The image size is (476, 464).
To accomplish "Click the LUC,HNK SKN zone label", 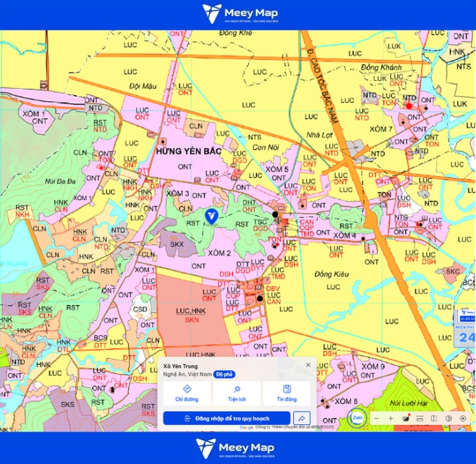I will tap(192, 315).
